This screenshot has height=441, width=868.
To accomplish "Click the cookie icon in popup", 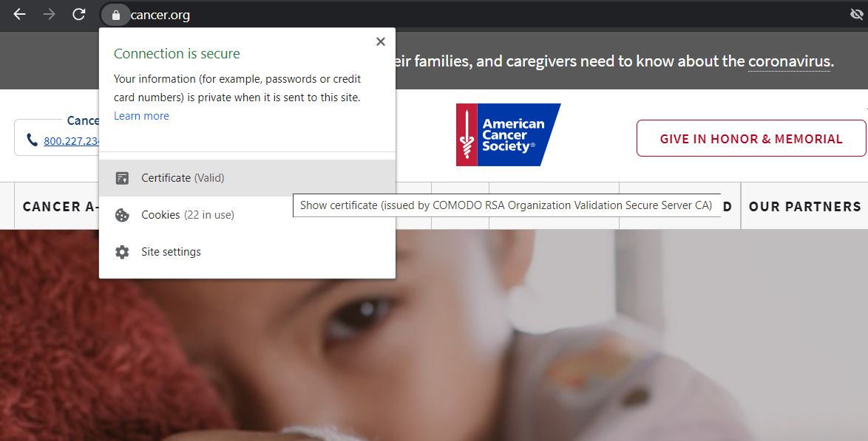I will [122, 215].
